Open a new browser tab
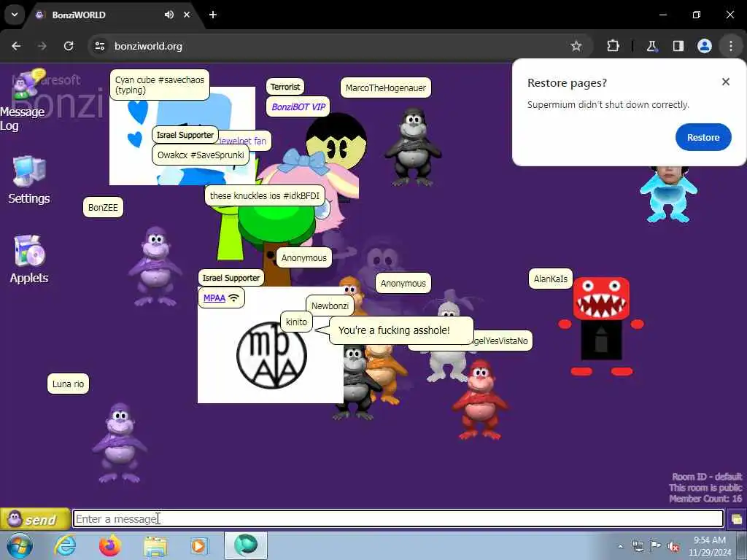747x560 pixels. click(213, 15)
